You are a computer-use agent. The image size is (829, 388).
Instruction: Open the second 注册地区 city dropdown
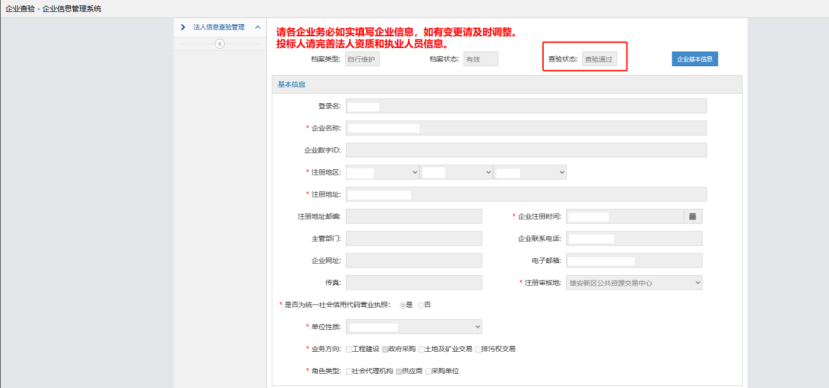[456, 172]
